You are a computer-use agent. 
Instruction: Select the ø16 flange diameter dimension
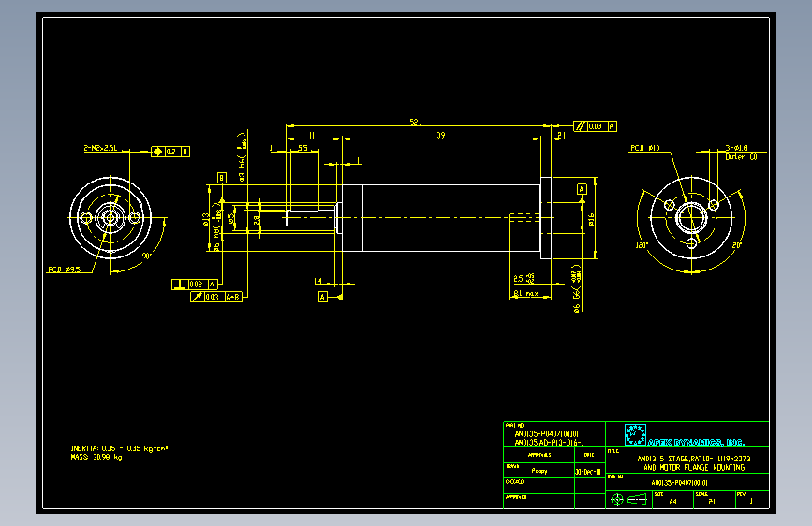point(591,220)
